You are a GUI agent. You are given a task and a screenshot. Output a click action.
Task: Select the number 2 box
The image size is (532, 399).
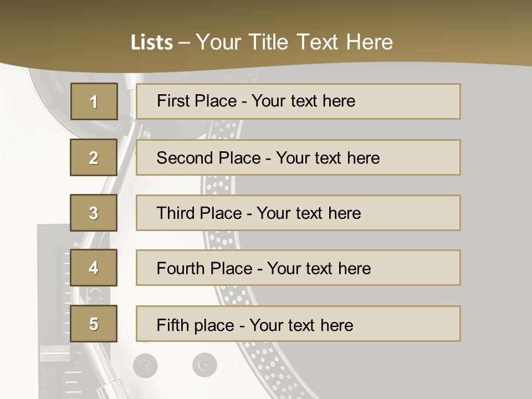(94, 157)
